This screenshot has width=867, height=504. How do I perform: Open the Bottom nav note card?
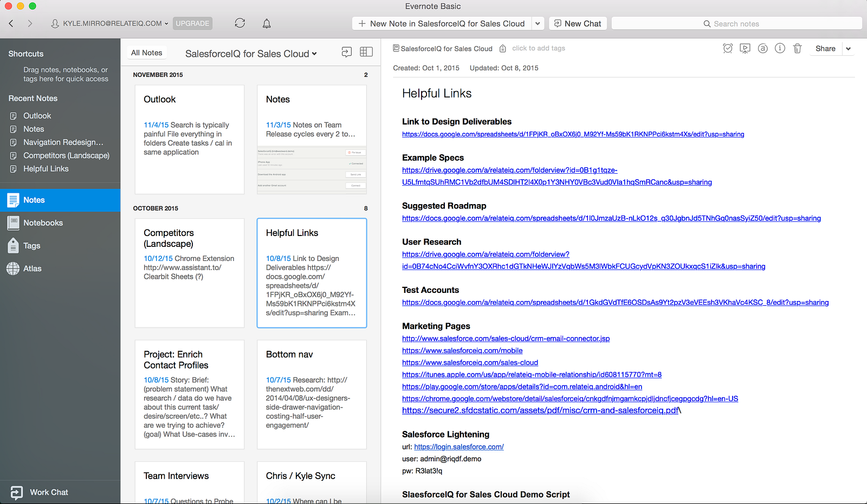[312, 395]
